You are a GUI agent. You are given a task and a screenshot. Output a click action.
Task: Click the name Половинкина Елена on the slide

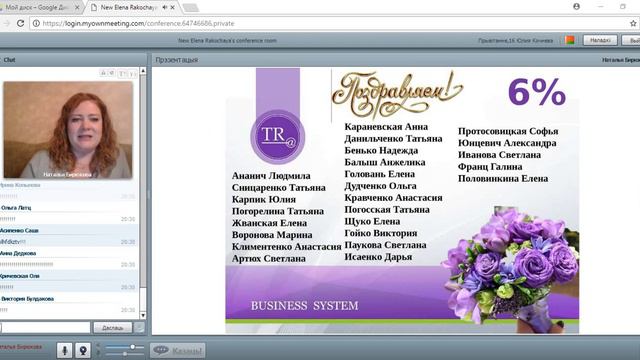pos(503,178)
